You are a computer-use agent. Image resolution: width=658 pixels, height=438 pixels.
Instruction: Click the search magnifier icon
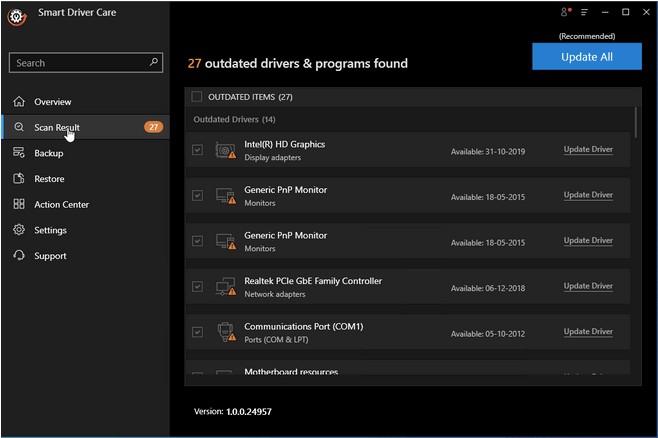coord(154,62)
